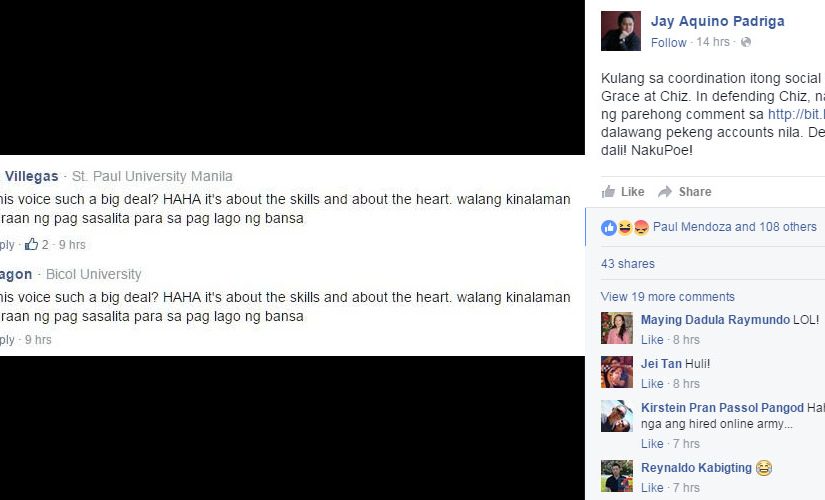The image size is (825, 500).
Task: Like Kirstein Pran Passol Pangod's comment
Action: coord(652,444)
